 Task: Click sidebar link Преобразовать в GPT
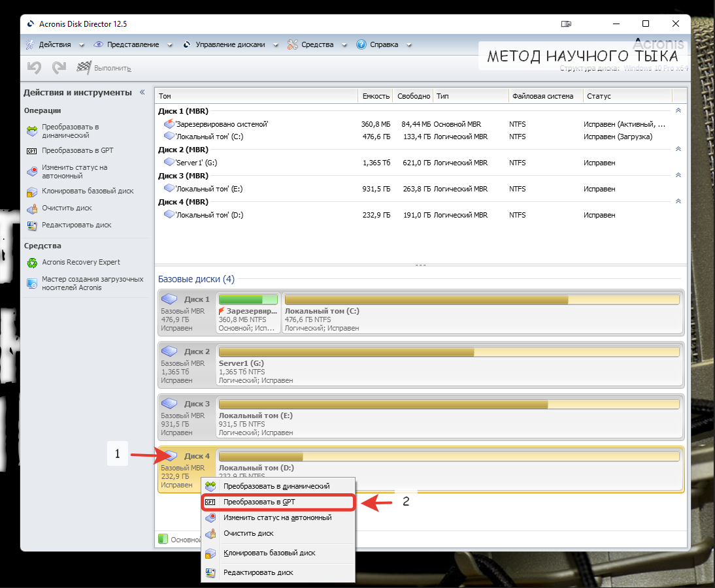(x=78, y=150)
